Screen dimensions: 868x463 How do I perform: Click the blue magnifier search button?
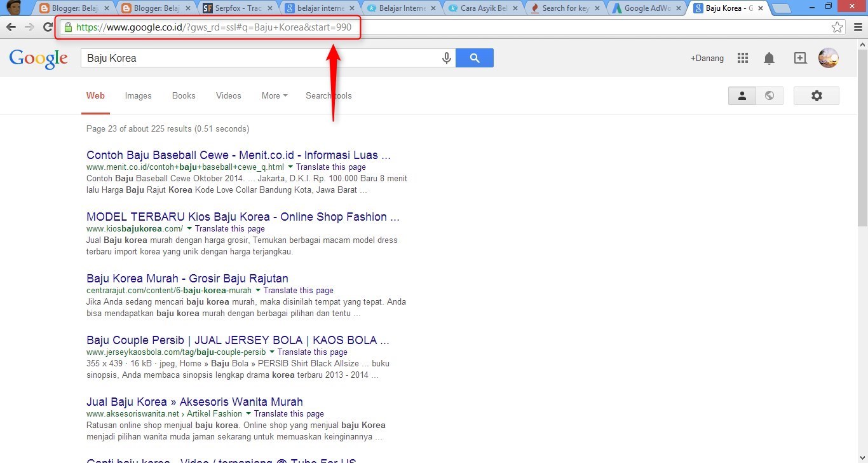475,58
